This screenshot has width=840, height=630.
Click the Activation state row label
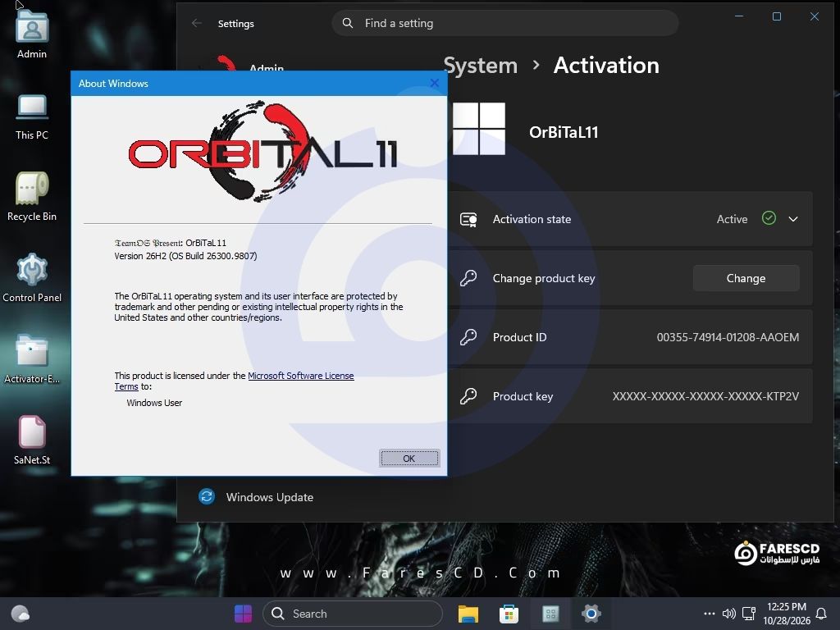click(532, 219)
